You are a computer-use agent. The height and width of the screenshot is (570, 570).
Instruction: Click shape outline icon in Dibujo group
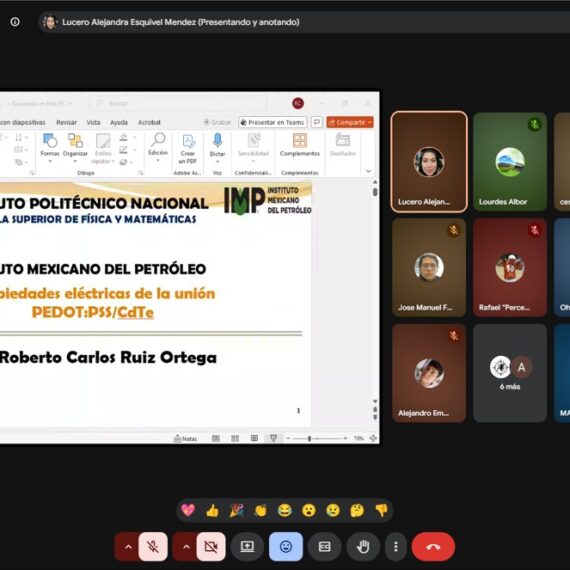(x=124, y=150)
